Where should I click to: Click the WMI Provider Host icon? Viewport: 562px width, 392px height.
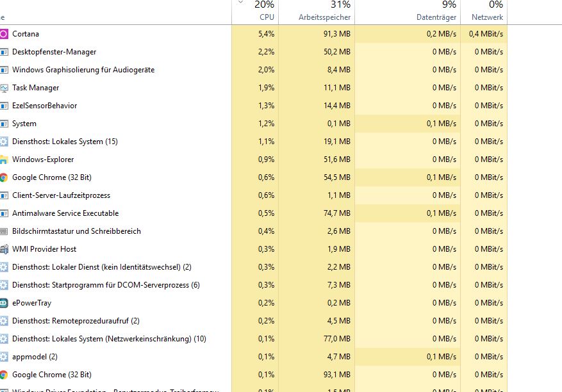tap(4, 249)
